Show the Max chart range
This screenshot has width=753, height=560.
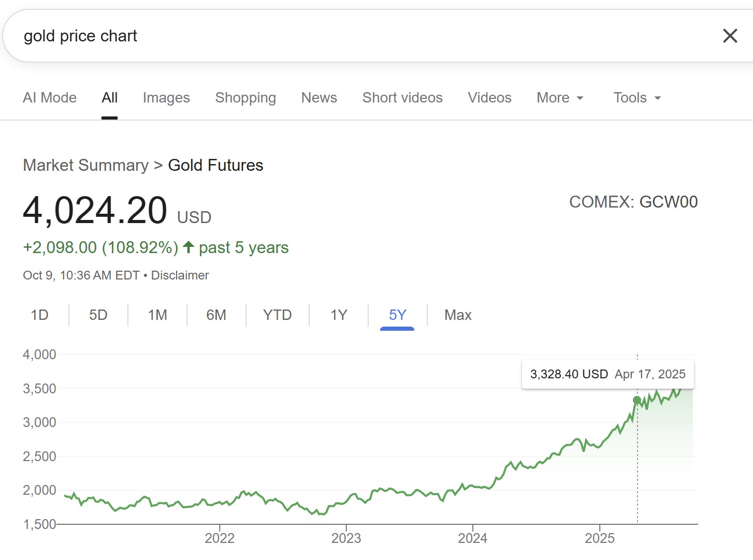tap(458, 315)
